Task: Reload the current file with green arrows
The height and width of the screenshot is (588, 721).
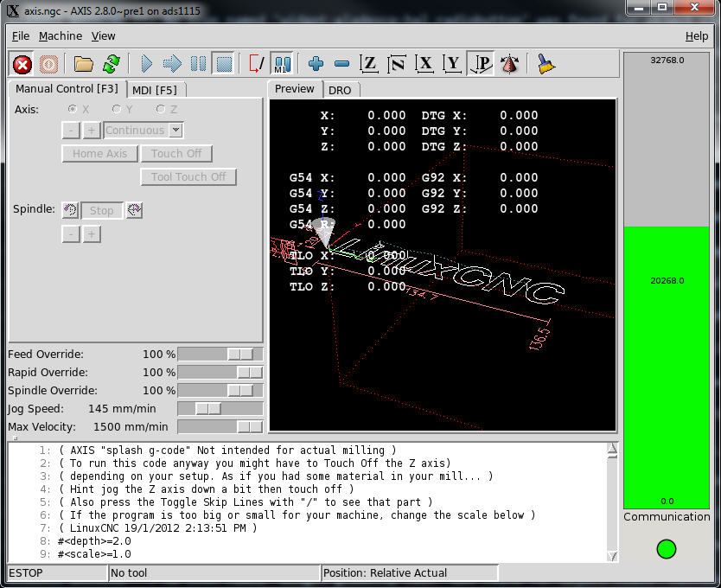Action: 112,64
